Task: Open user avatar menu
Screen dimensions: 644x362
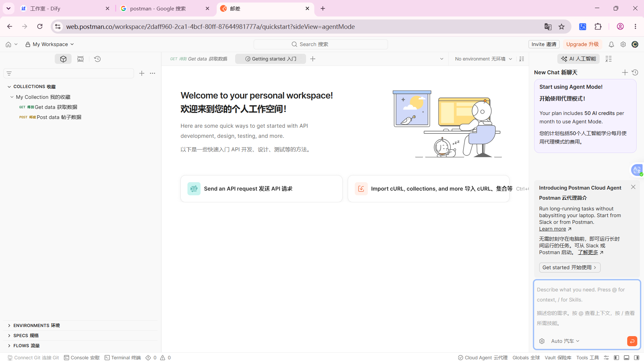Action: pos(635,44)
